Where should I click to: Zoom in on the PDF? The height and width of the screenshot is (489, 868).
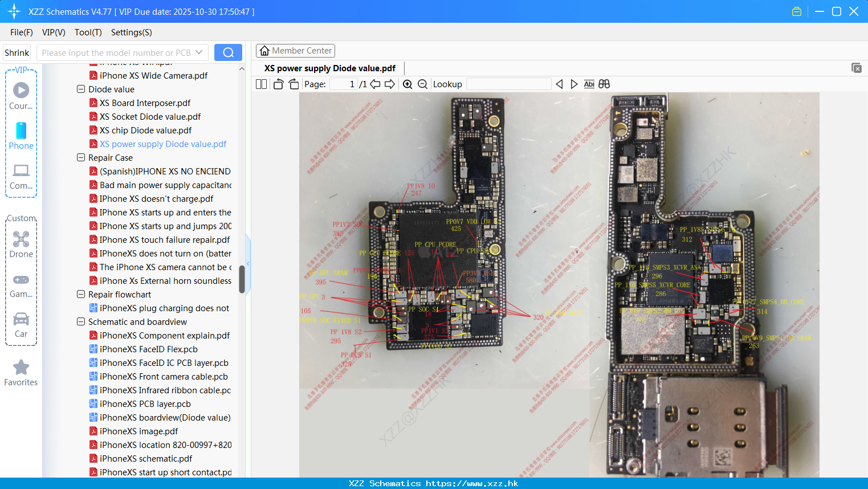(407, 84)
